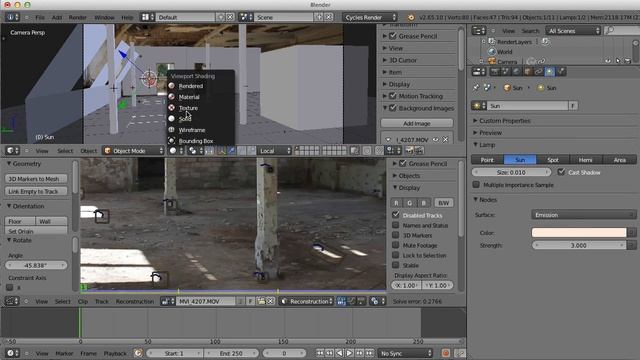Click the lamp Color swatch
This screenshot has height=360, width=640.
pos(579,233)
